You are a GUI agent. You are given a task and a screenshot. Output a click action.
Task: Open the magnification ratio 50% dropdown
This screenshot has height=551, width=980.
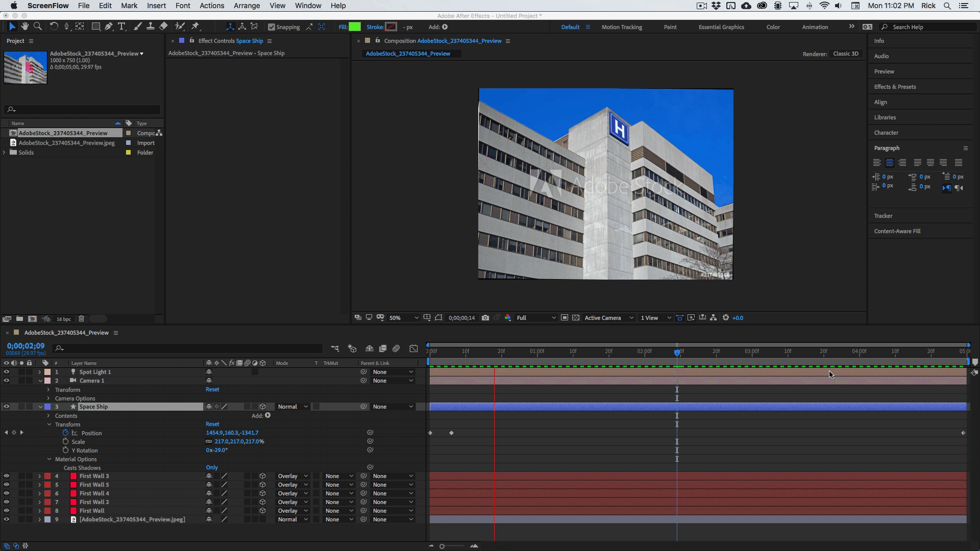point(403,318)
